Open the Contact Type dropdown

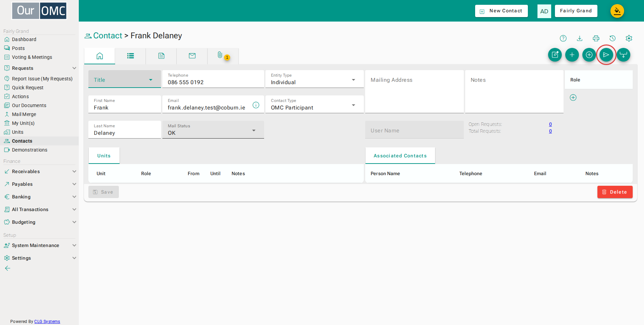[314, 105]
